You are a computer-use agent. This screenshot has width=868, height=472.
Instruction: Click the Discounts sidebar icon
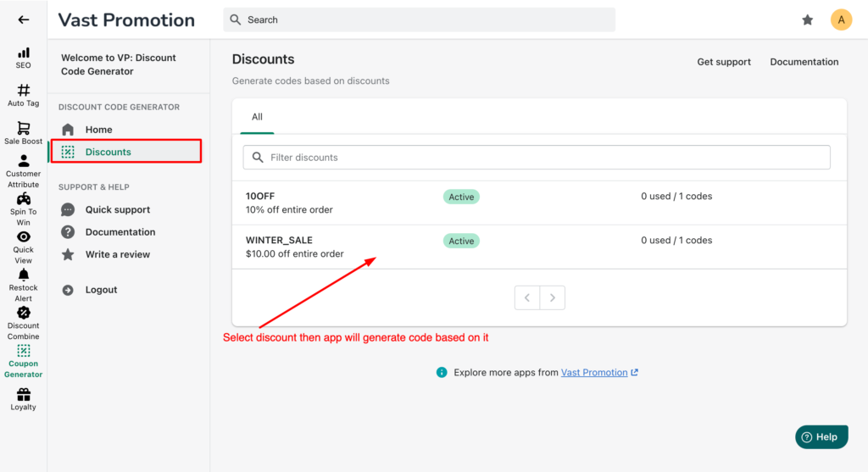click(x=68, y=152)
